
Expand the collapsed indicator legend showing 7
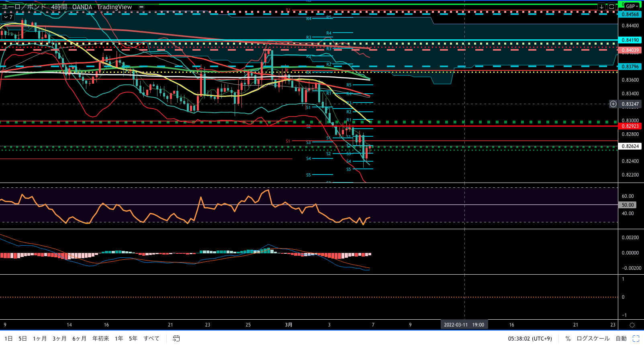8,17
